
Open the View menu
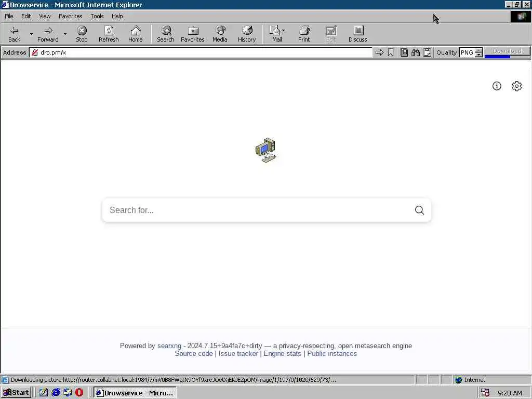pos(45,16)
